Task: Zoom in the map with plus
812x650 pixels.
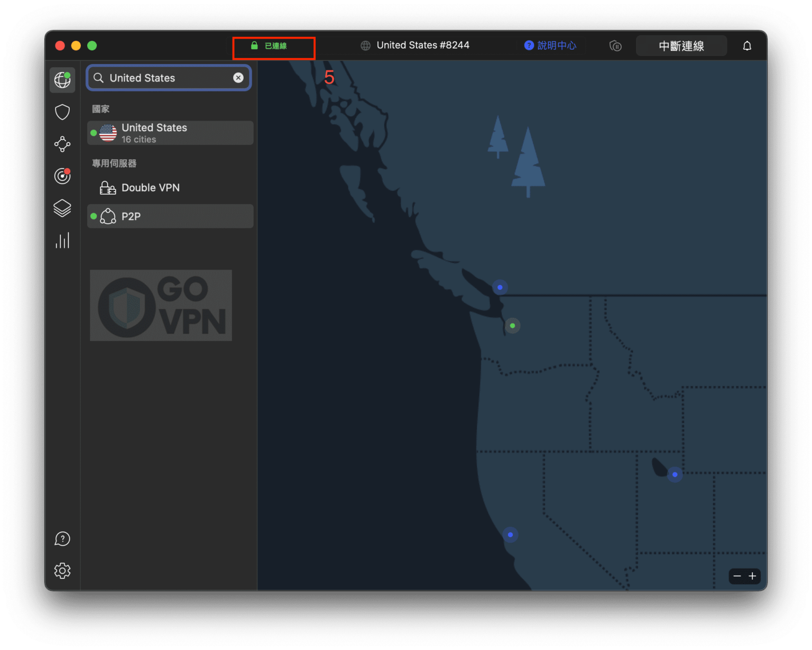Action: coord(752,576)
